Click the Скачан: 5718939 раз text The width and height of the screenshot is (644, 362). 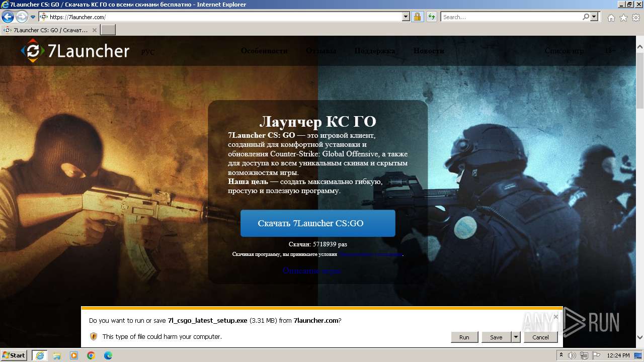pos(318,244)
